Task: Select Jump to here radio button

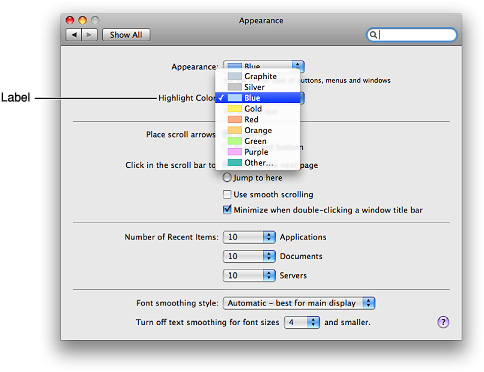Action: (227, 177)
